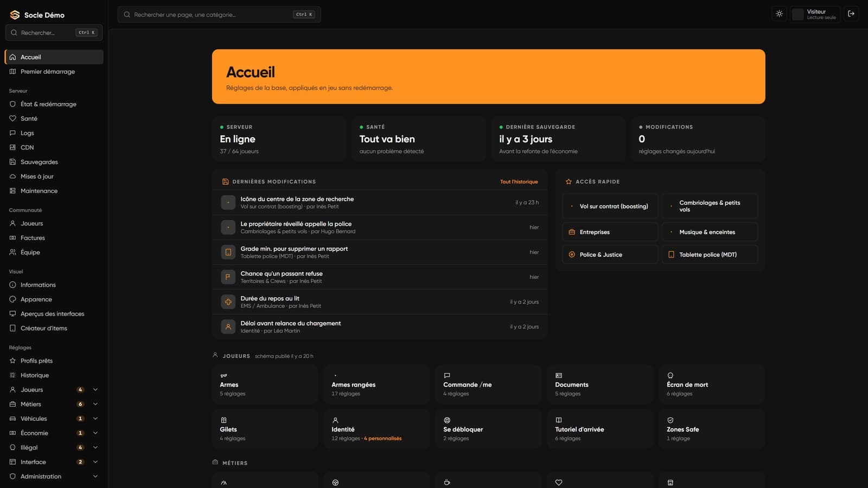Click the star icon next to Accès rapide
The height and width of the screenshot is (488, 868).
pyautogui.click(x=569, y=182)
